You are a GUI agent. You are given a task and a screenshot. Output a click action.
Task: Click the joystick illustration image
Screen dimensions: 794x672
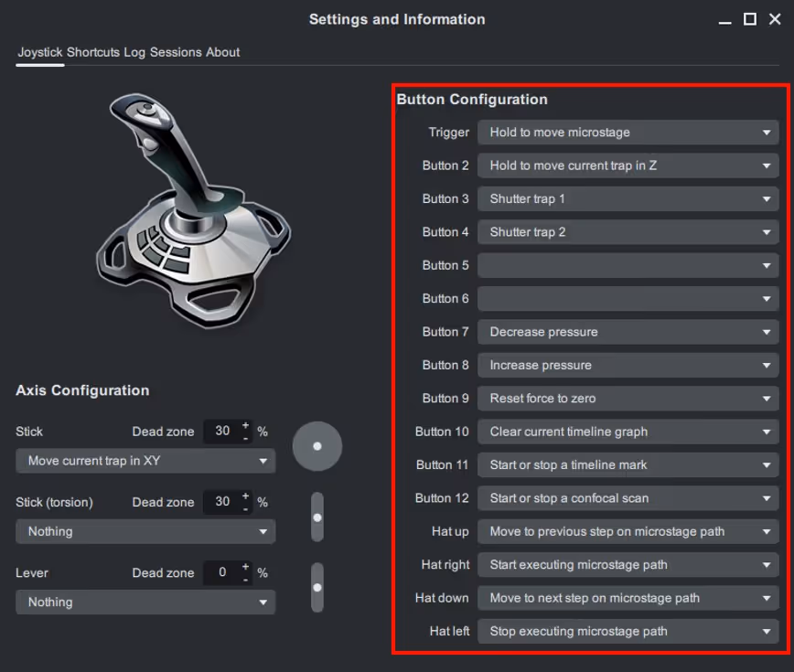194,210
